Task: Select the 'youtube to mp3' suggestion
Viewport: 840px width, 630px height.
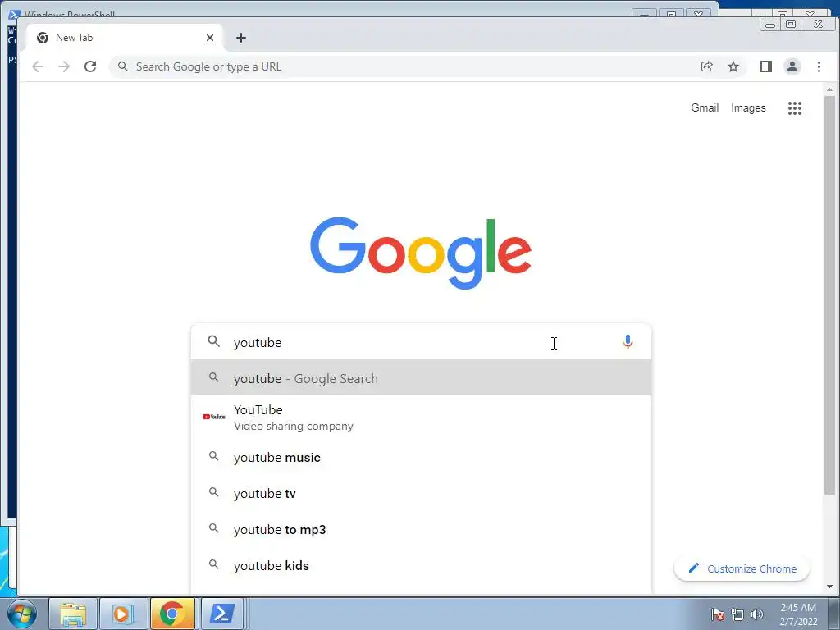Action: coord(421,529)
